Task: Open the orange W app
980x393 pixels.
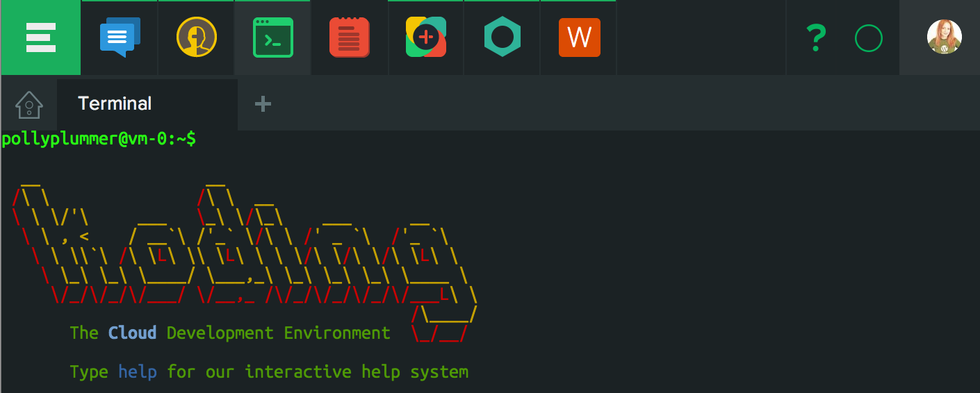Action: coord(579,37)
